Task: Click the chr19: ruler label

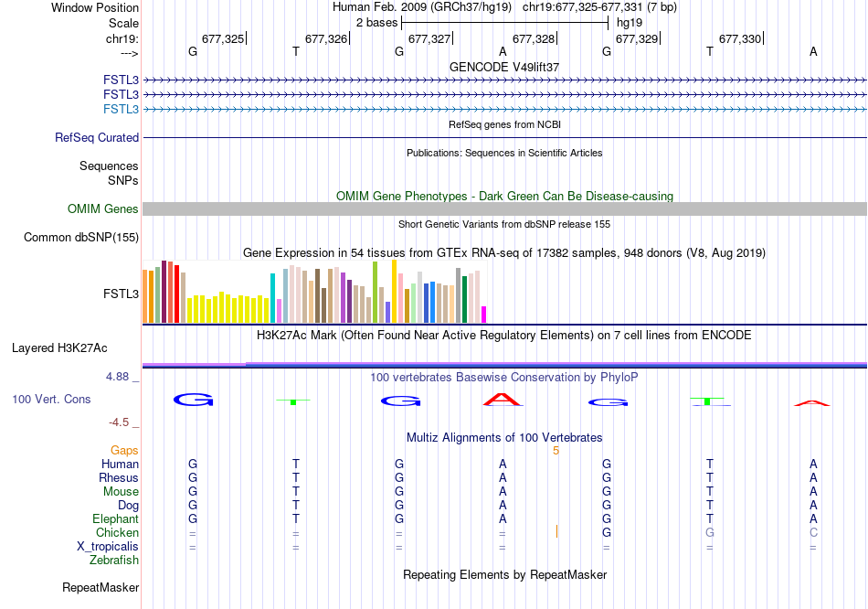Action: point(122,38)
